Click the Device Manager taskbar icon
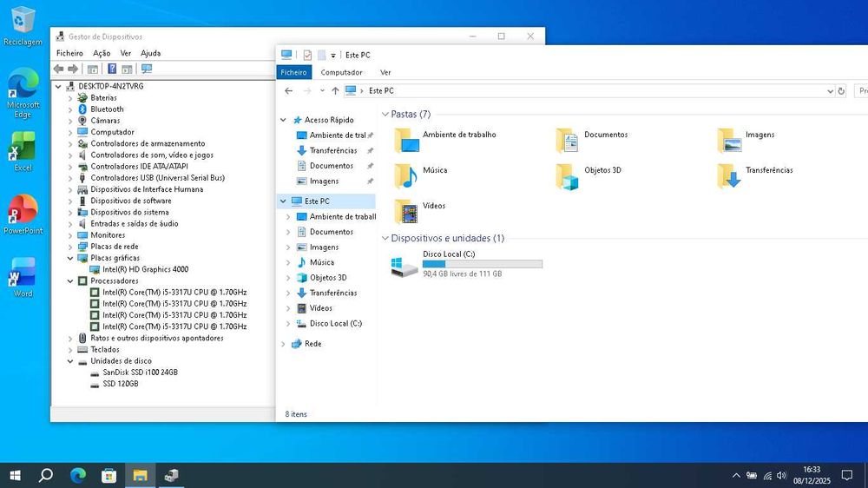 click(172, 475)
